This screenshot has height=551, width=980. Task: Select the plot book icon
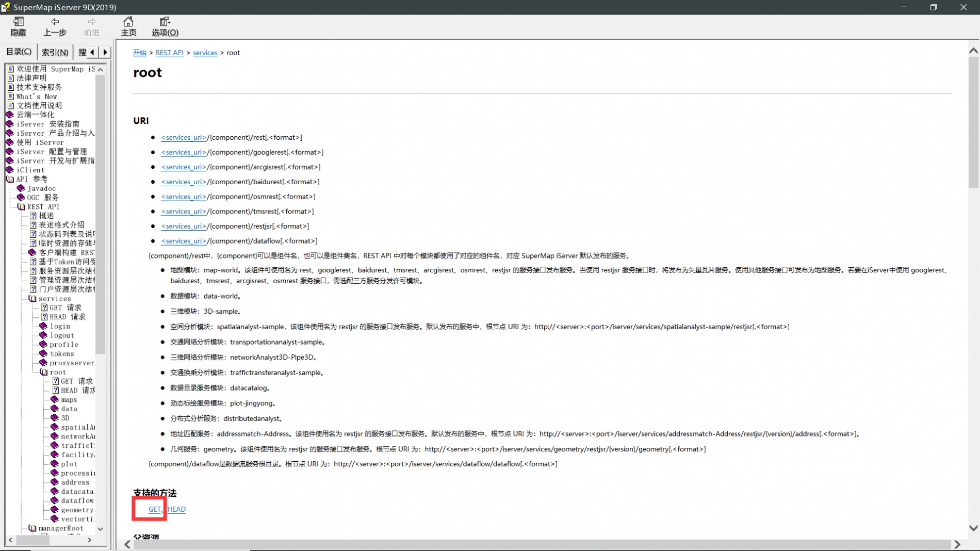coord(55,464)
